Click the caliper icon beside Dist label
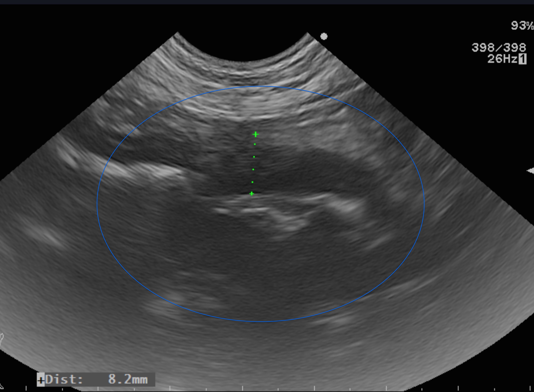 41,380
